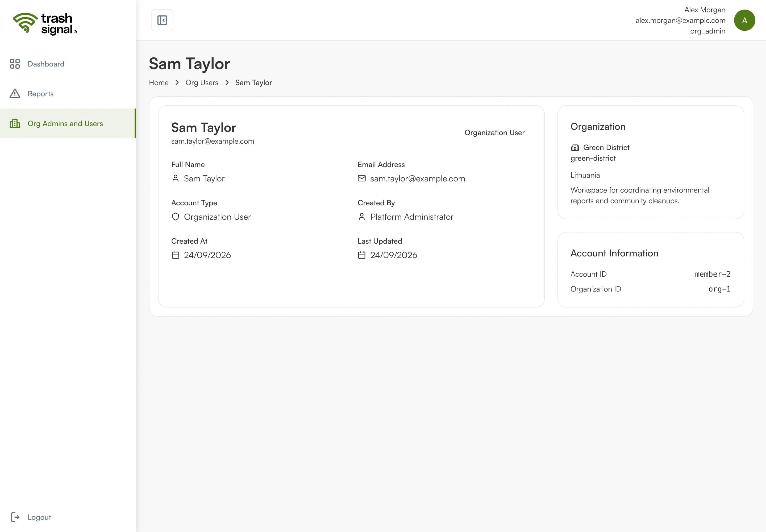
Task: Navigate to Home breadcrumb
Action: (159, 83)
